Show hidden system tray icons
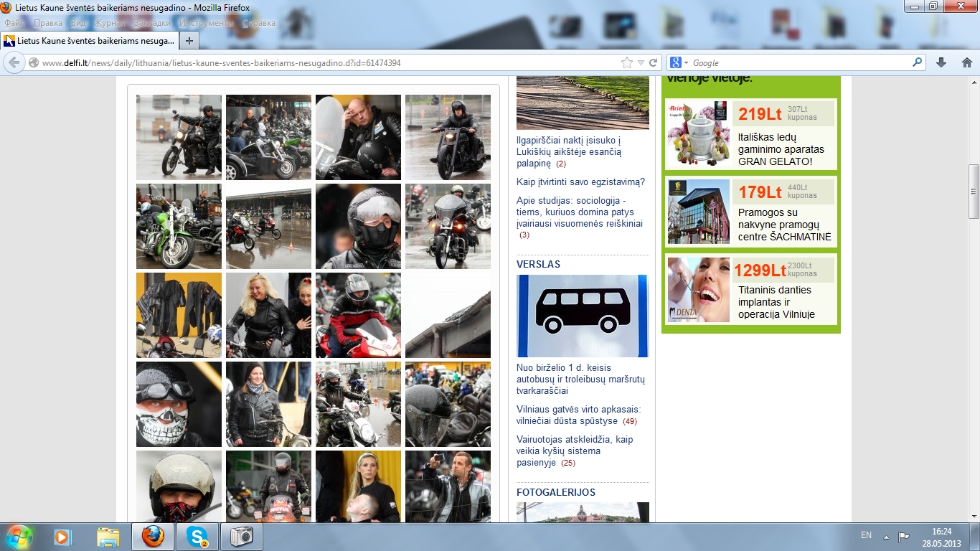This screenshot has width=980, height=551. click(886, 537)
